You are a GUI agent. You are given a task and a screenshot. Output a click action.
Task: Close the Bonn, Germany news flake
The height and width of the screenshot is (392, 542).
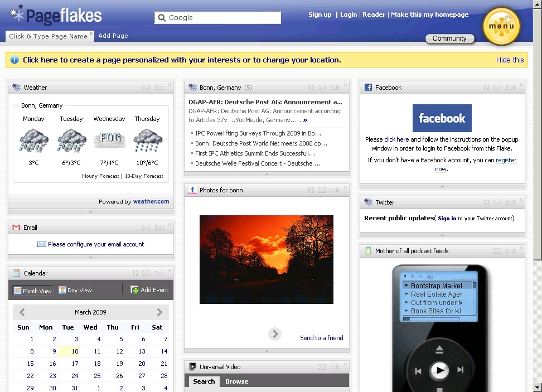345,85
